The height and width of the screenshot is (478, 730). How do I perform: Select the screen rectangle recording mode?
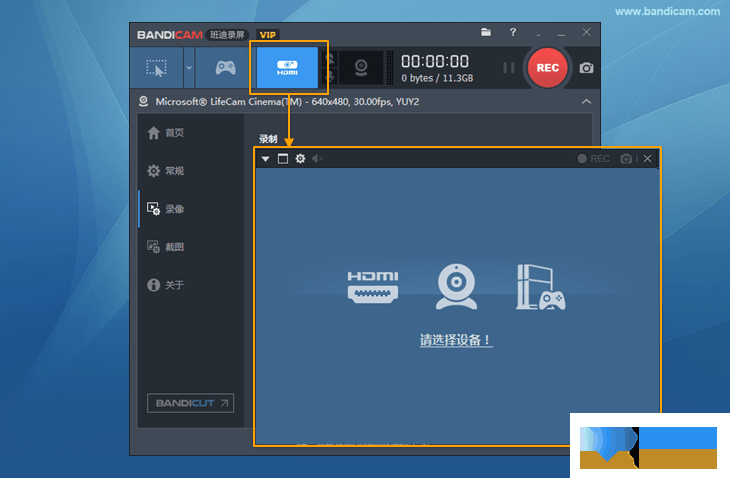tap(156, 68)
